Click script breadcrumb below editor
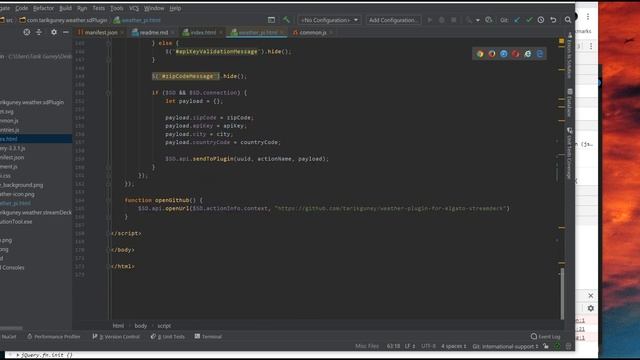Viewport: 640px width, 360px height. (164, 326)
